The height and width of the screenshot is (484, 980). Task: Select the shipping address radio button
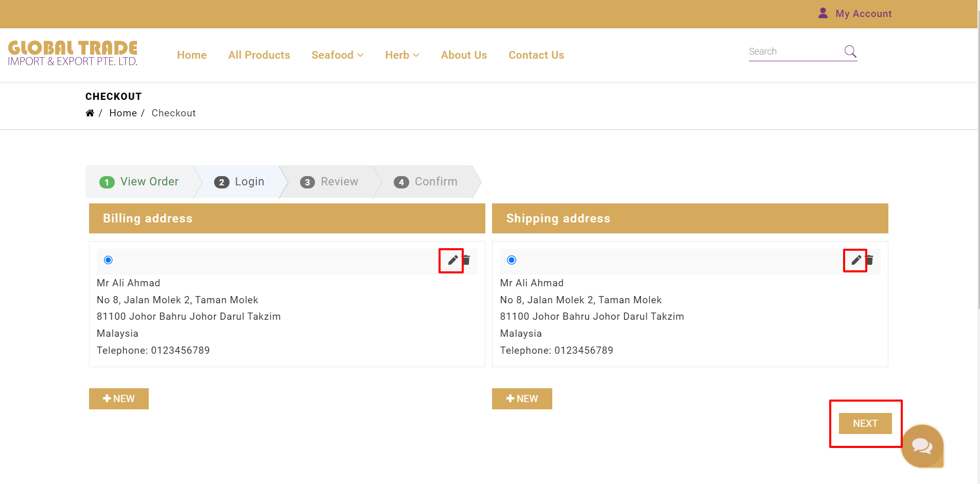click(x=512, y=260)
